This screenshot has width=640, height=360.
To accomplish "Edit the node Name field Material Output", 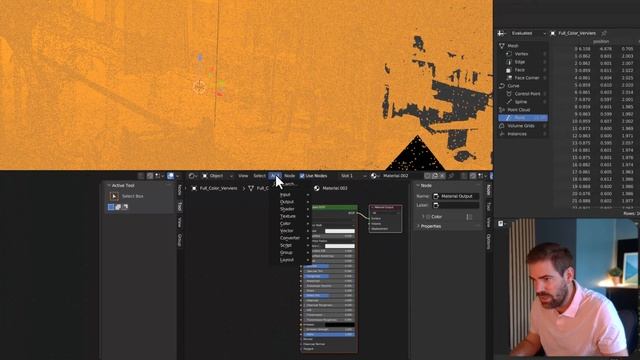I will click(x=456, y=196).
